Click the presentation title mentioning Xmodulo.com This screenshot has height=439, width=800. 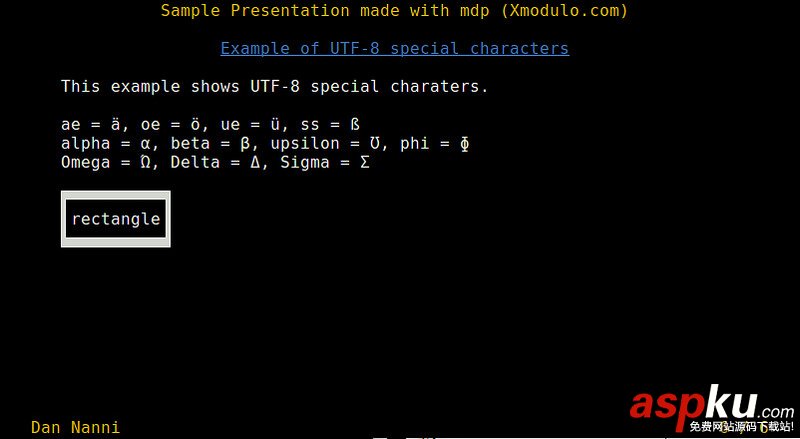(394, 10)
